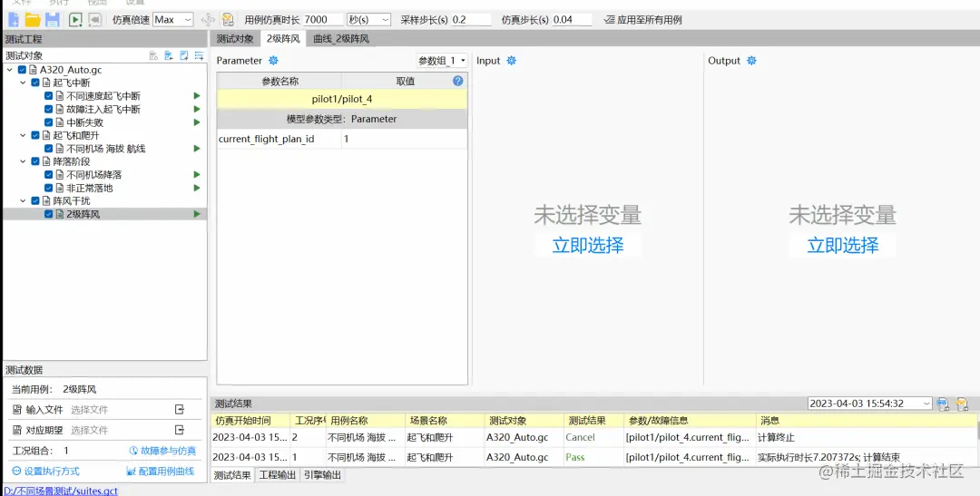Viewport: 980px width, 496px height.
Task: Uncheck 不同机场降落 checkbox
Action: (49, 174)
